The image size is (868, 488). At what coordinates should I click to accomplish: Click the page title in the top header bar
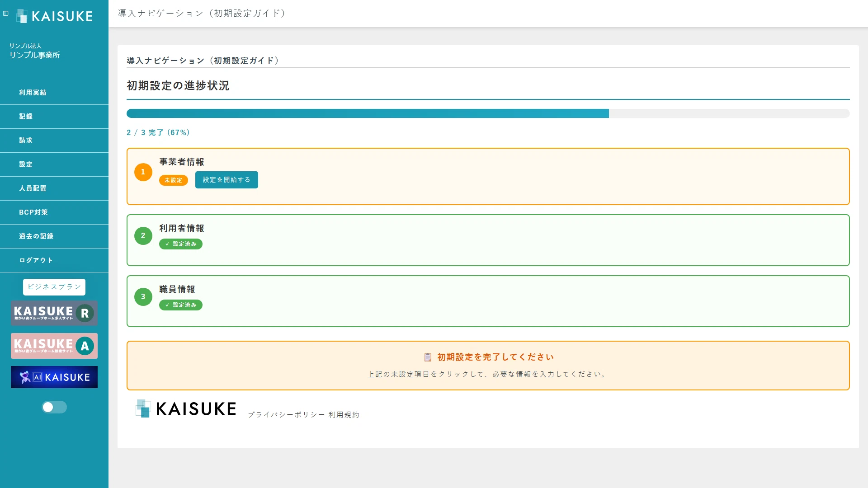click(202, 14)
